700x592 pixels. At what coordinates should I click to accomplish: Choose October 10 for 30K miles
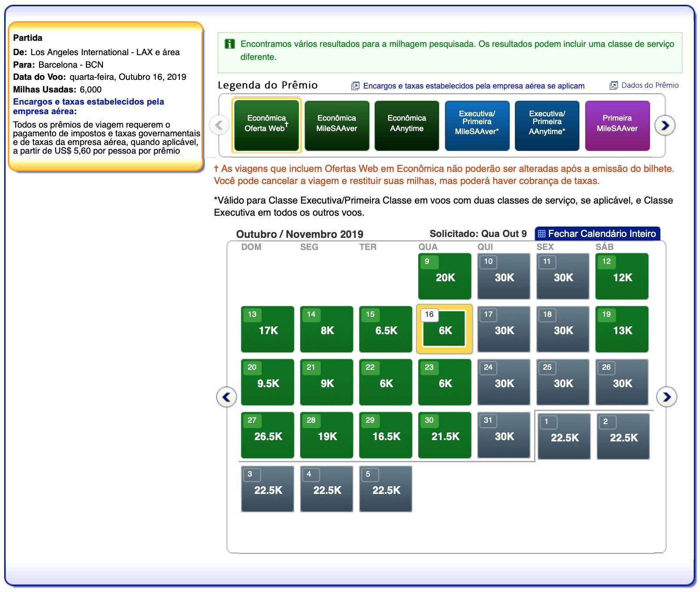[x=504, y=276]
